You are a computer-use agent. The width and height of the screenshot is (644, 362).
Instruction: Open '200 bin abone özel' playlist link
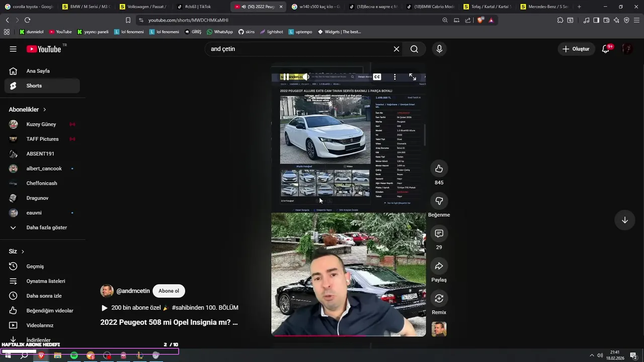(x=170, y=308)
